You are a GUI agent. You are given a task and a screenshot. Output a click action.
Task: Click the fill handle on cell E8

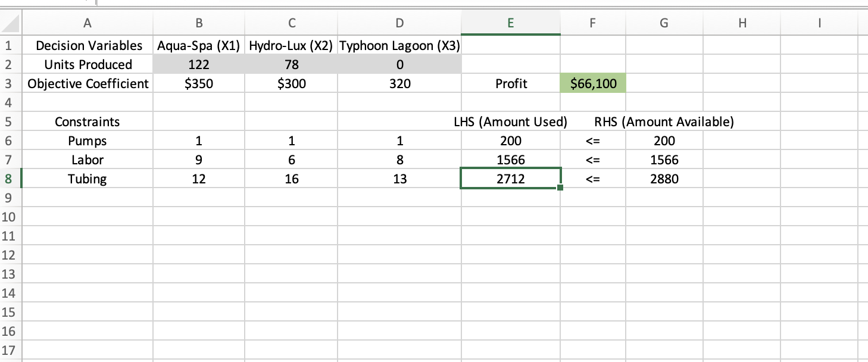tap(559, 188)
